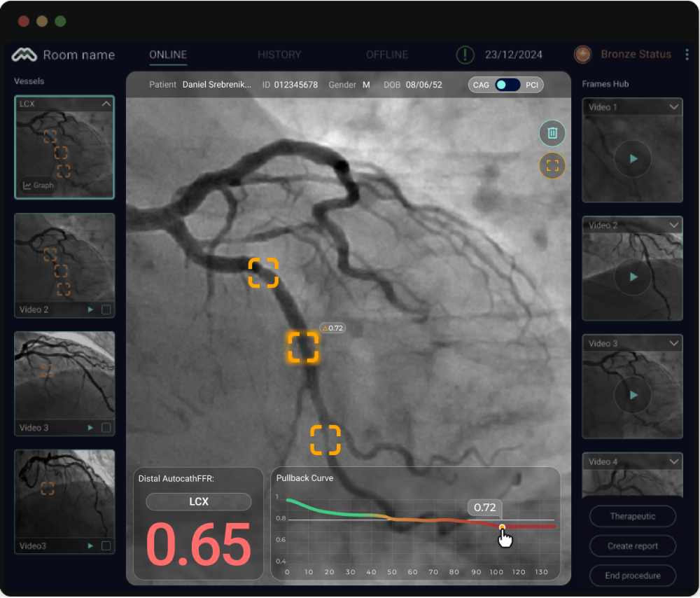This screenshot has height=598, width=700.
Task: Click the LCX vessel label pill
Action: click(x=199, y=502)
